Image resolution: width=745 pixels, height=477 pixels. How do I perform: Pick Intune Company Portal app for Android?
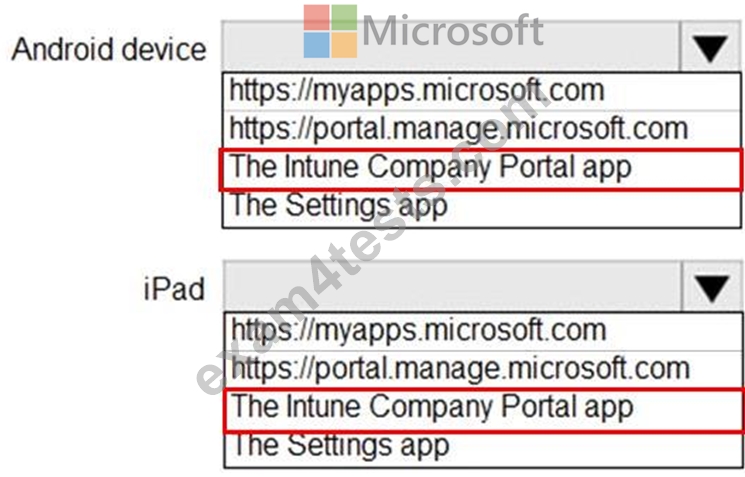click(x=480, y=169)
